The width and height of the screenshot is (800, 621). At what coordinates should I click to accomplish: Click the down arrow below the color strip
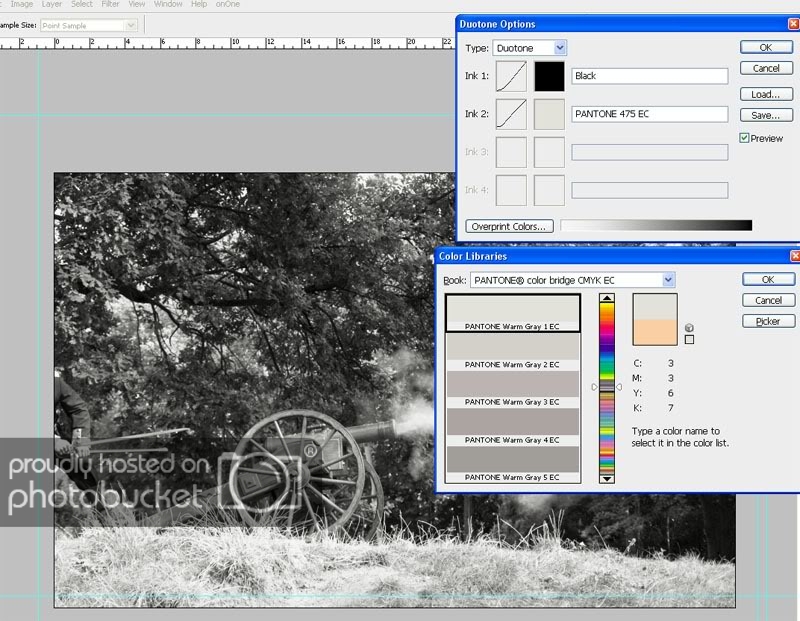tap(606, 478)
